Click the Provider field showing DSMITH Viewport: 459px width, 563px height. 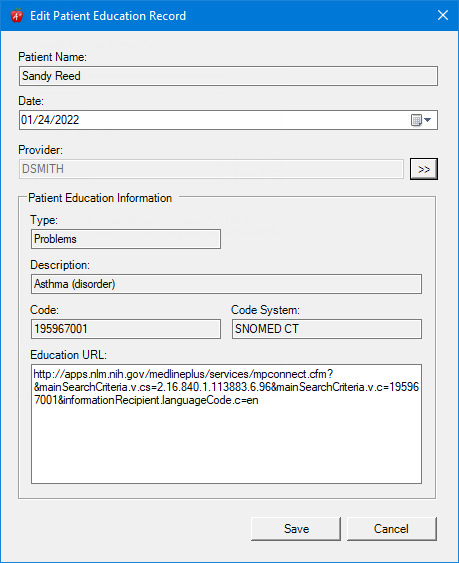point(211,169)
